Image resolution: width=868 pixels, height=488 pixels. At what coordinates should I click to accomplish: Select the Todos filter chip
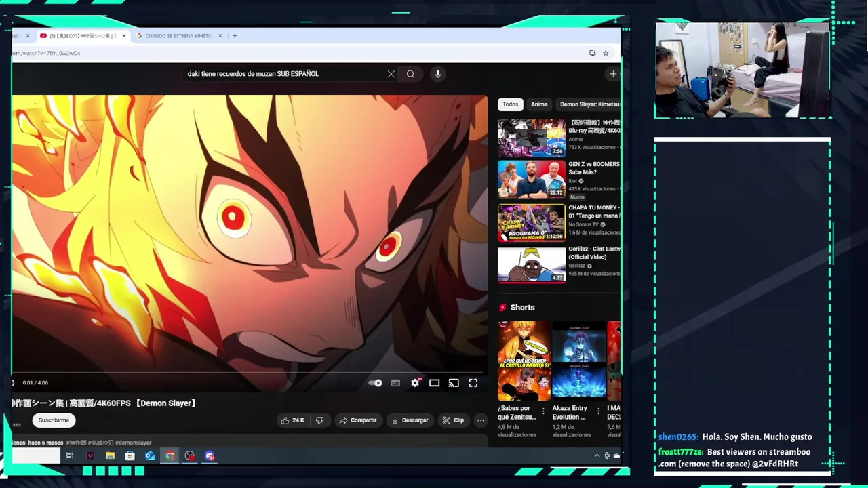pyautogui.click(x=511, y=104)
